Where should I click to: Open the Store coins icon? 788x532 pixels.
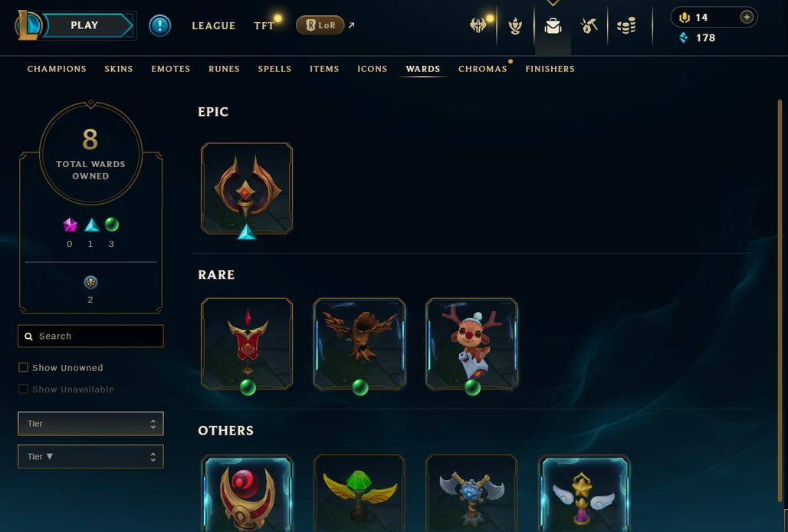tap(626, 25)
